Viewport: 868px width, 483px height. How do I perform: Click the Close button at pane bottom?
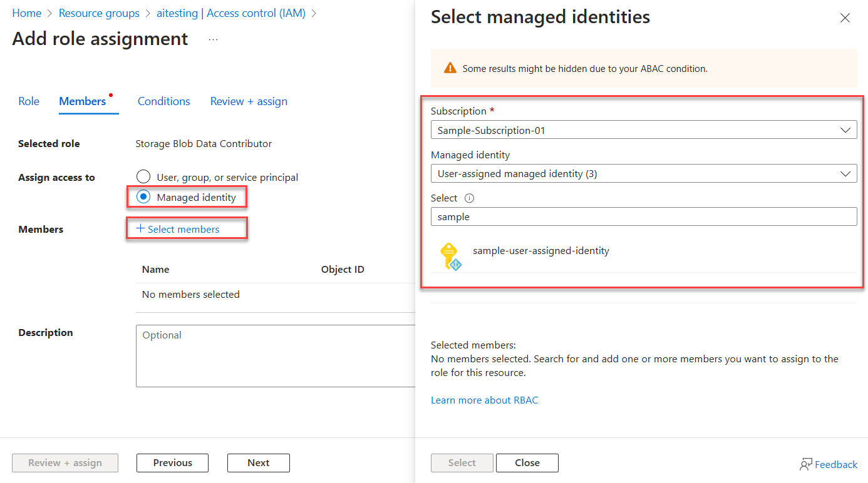[527, 462]
